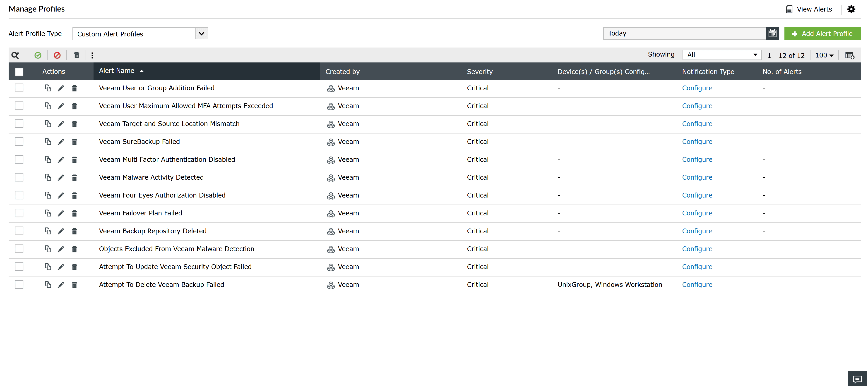Image resolution: width=868 pixels, height=386 pixels.
Task: Click the red disable profiles icon
Action: tap(57, 55)
